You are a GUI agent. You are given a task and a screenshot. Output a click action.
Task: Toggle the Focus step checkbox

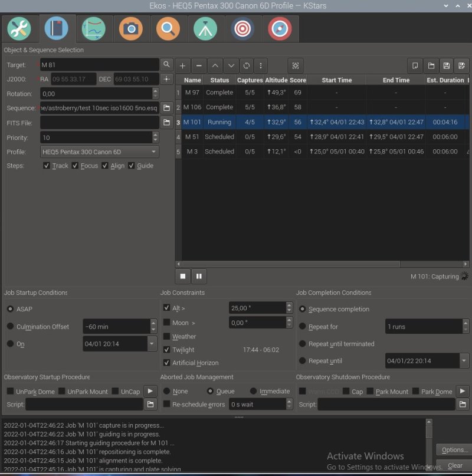click(75, 165)
